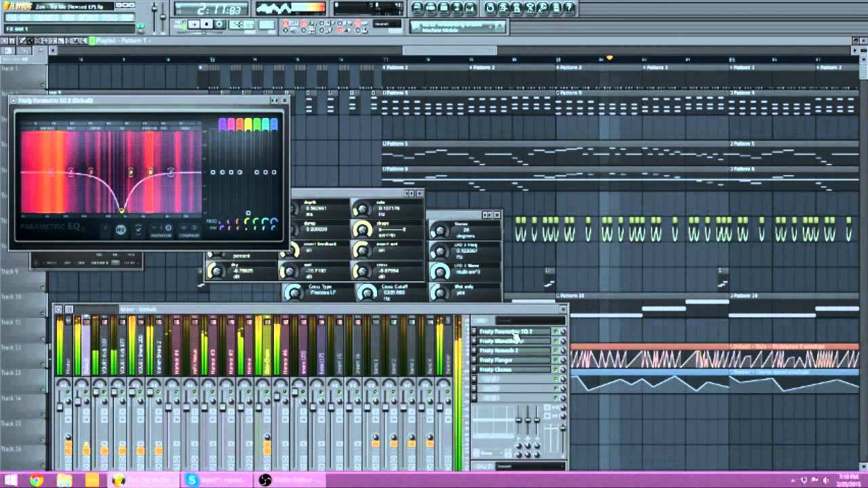Click the blue band 7 swatch in the EQ
This screenshot has width=868, height=488.
(x=273, y=124)
